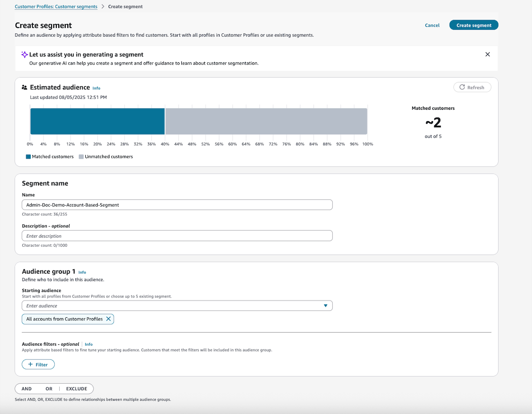Open Info for Estimated audience
The width and height of the screenshot is (532, 414).
[96, 88]
